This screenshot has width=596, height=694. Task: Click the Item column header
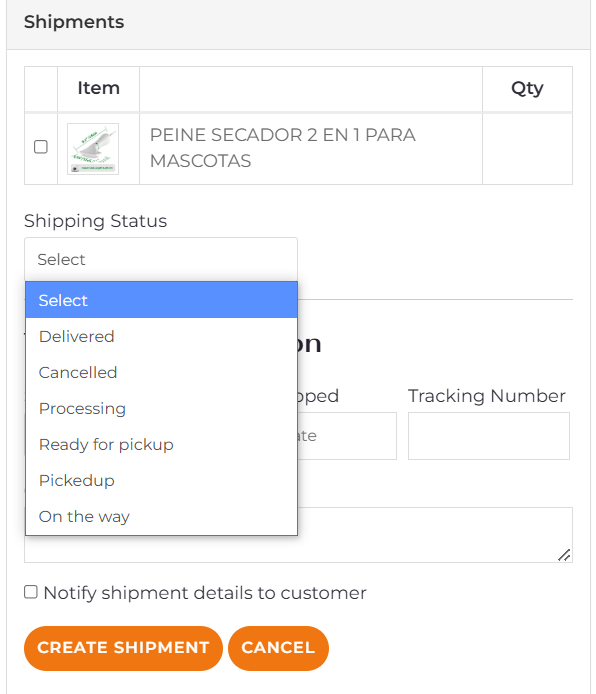[x=99, y=88]
